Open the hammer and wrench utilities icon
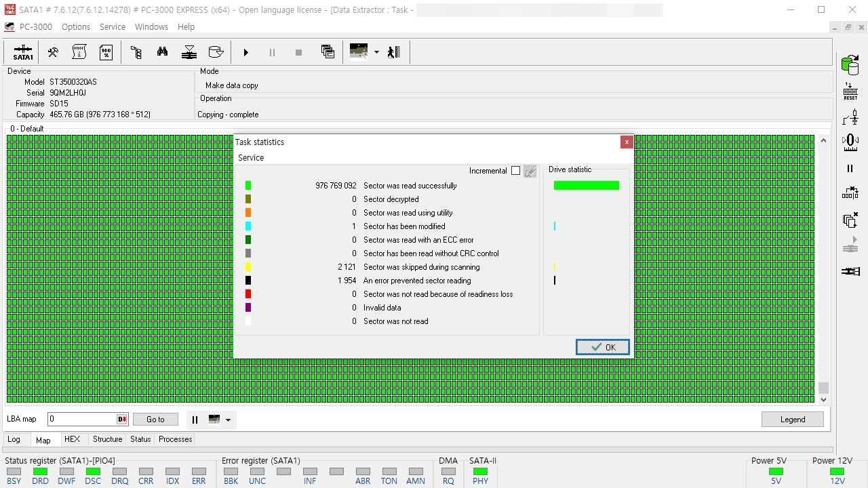The height and width of the screenshot is (488, 868). [x=52, y=52]
